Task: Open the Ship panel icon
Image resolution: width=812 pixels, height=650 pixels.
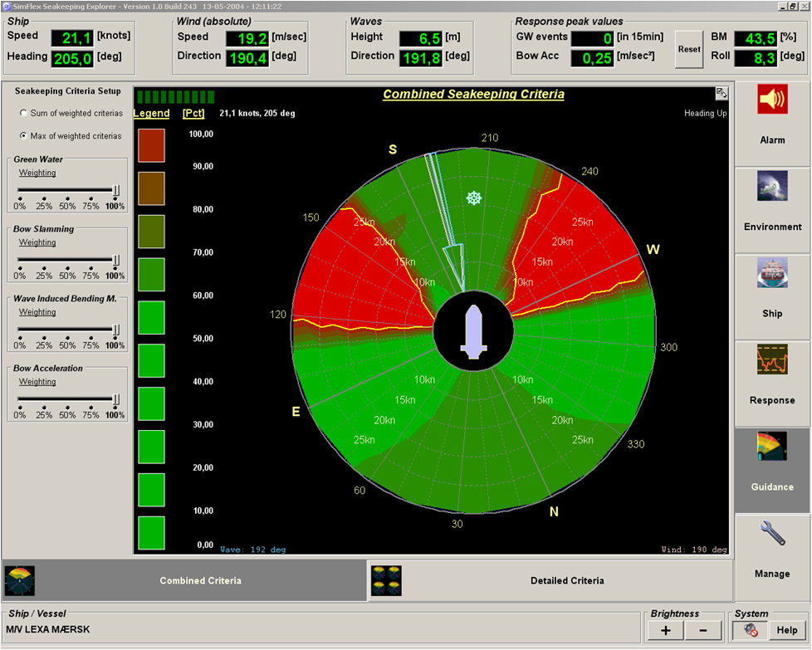Action: point(772,272)
